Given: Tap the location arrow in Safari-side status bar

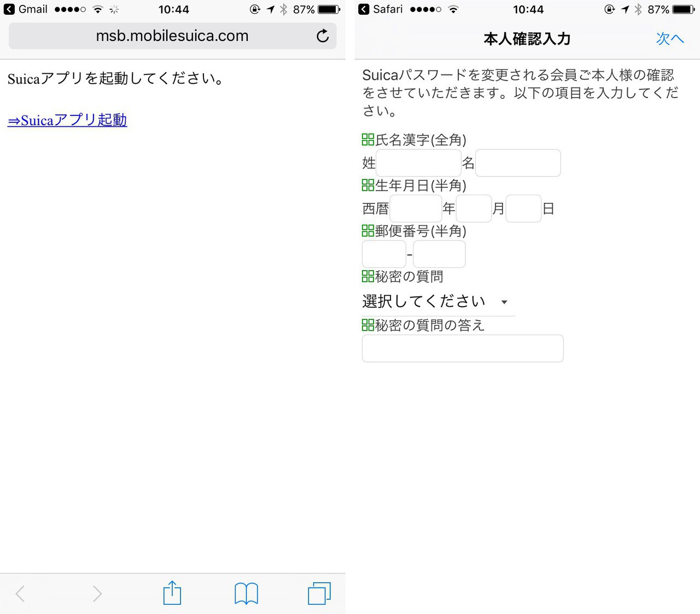Looking at the screenshot, I should click(625, 9).
